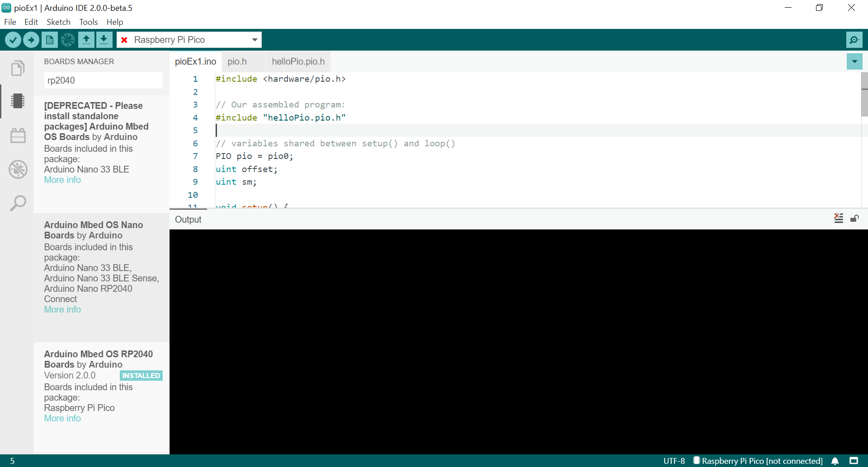The image size is (868, 467).
Task: Toggle off the connected board selection
Action: [124, 40]
